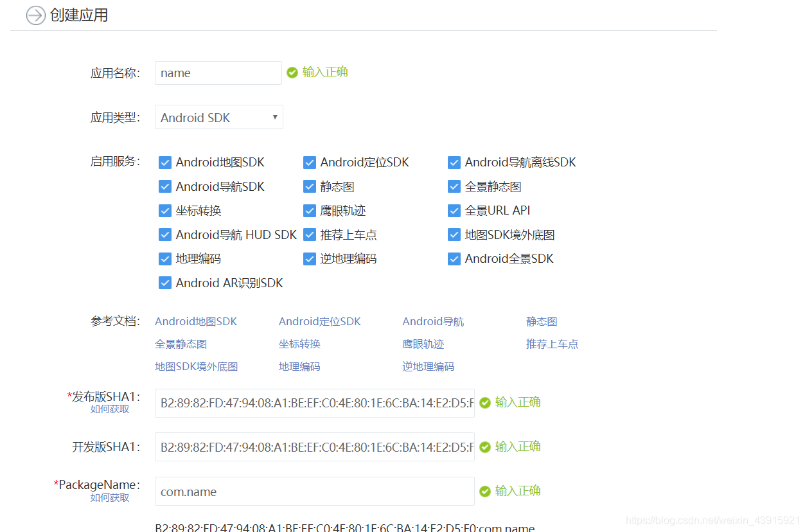This screenshot has height=532, width=805.
Task: Click the green checkmark beside PackageName field
Action: [485, 492]
